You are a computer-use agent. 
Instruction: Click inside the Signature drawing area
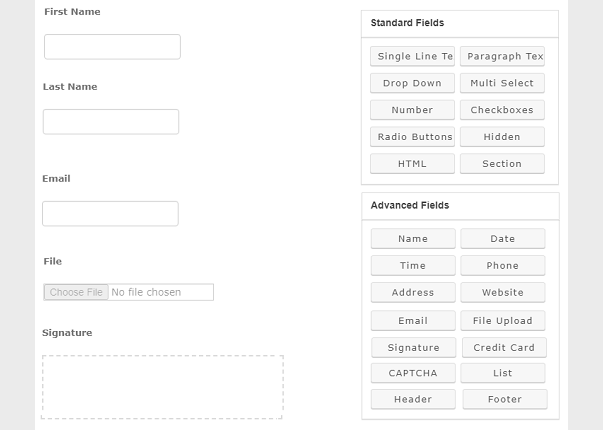click(162, 387)
